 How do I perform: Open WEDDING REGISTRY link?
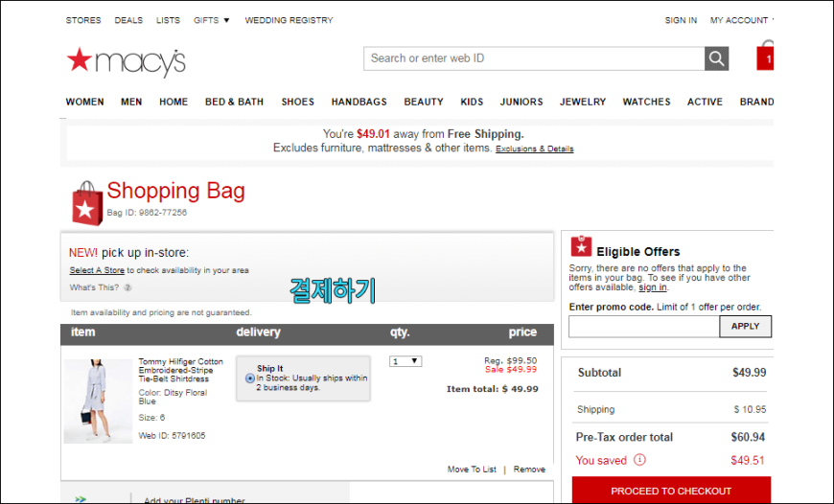[x=289, y=20]
